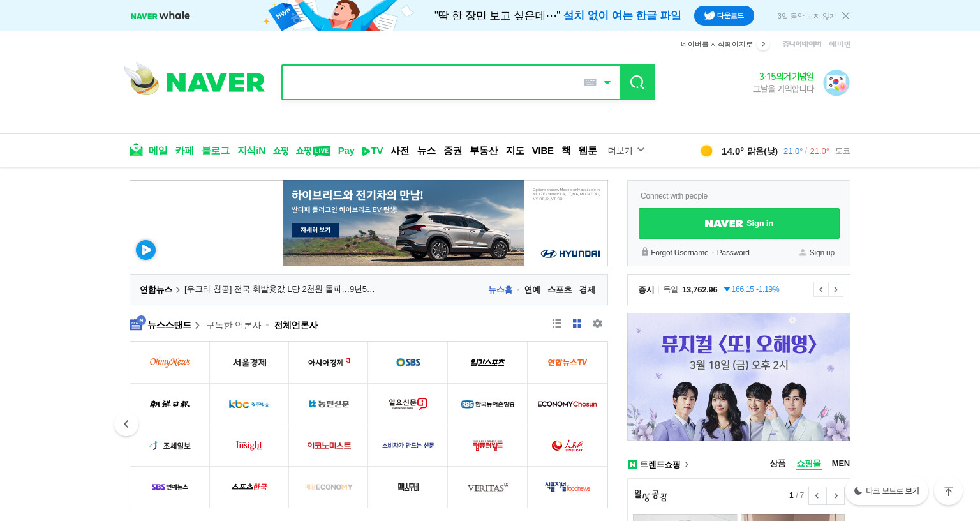Image resolution: width=980 pixels, height=521 pixels.
Task: Expand the search autocomplete dropdown arrow
Action: pyautogui.click(x=607, y=82)
